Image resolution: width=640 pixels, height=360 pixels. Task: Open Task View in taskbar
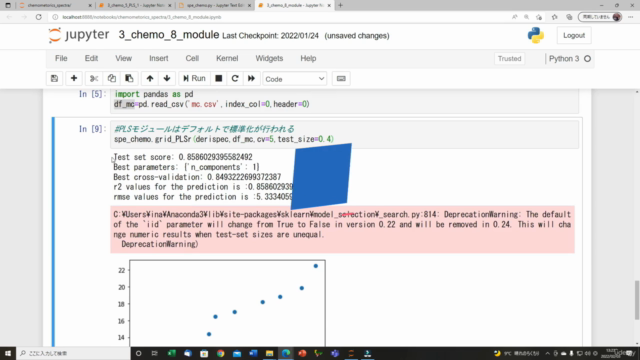[x=155, y=353]
